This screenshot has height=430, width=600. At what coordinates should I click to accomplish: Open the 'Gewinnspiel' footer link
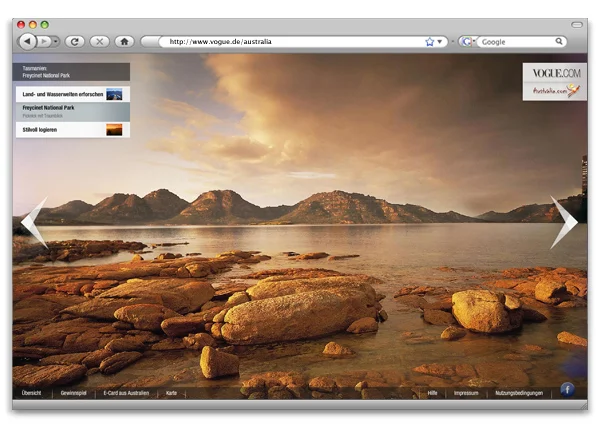click(x=74, y=393)
